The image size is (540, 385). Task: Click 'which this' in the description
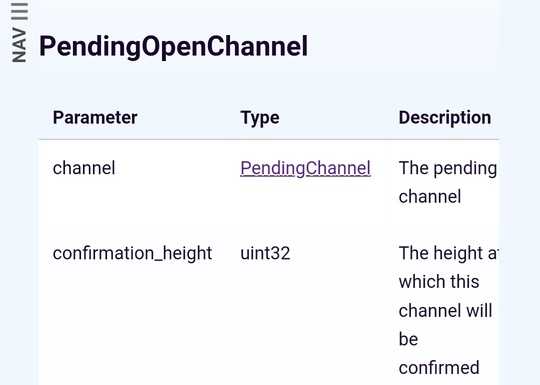439,282
